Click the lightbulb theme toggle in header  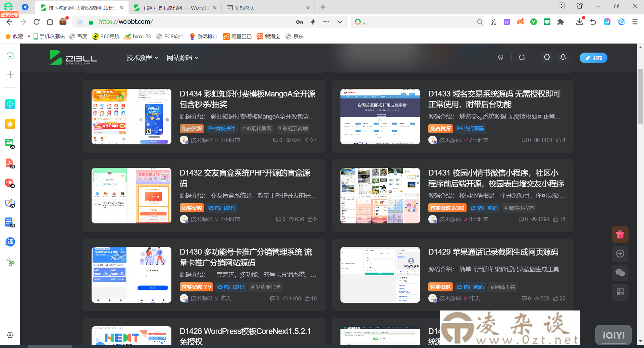[501, 58]
